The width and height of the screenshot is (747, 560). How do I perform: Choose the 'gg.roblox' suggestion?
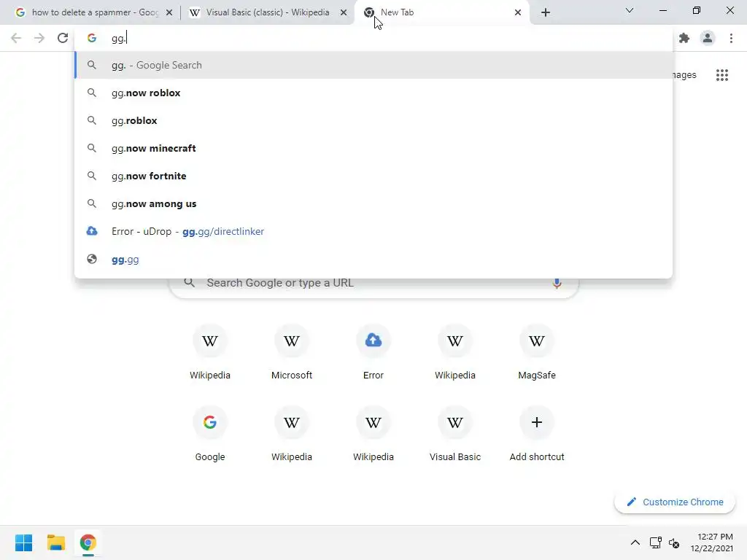[x=373, y=120]
